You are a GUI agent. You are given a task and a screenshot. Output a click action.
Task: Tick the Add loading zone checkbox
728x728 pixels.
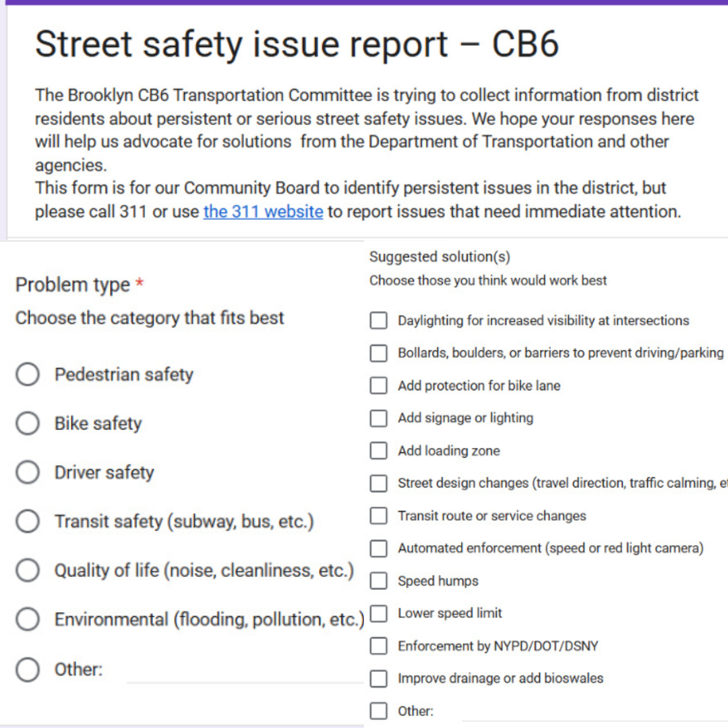tap(379, 451)
